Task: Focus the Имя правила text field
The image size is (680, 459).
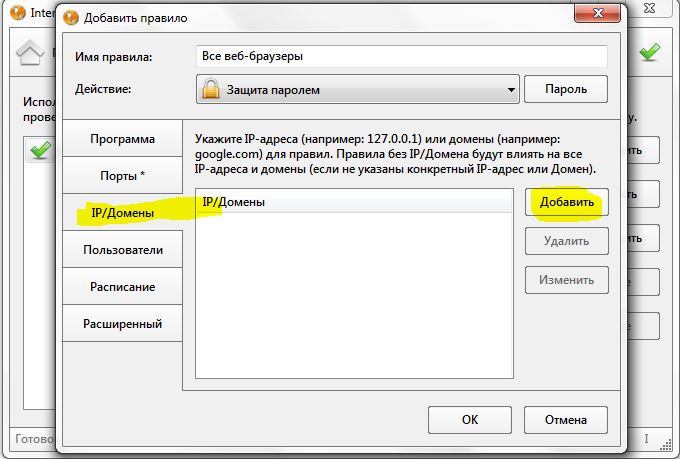Action: tap(401, 57)
